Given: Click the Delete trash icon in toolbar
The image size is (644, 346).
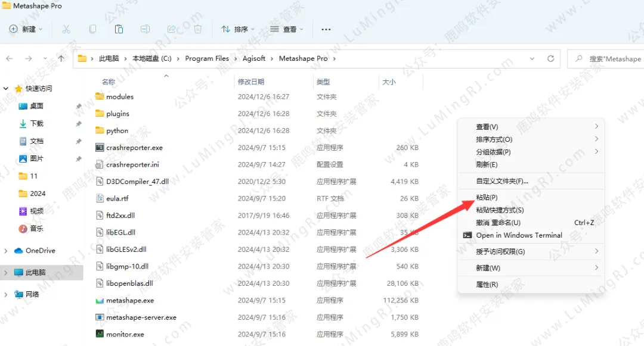Looking at the screenshot, I should point(198,29).
